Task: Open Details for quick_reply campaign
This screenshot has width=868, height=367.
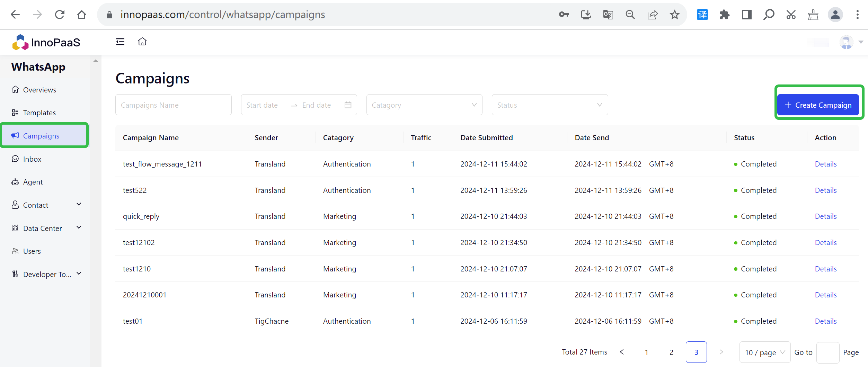Action: coord(825,216)
